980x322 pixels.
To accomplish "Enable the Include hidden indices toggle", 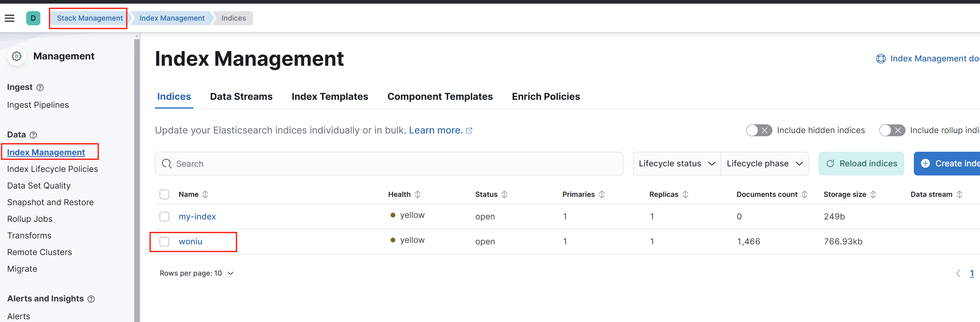I will (759, 130).
